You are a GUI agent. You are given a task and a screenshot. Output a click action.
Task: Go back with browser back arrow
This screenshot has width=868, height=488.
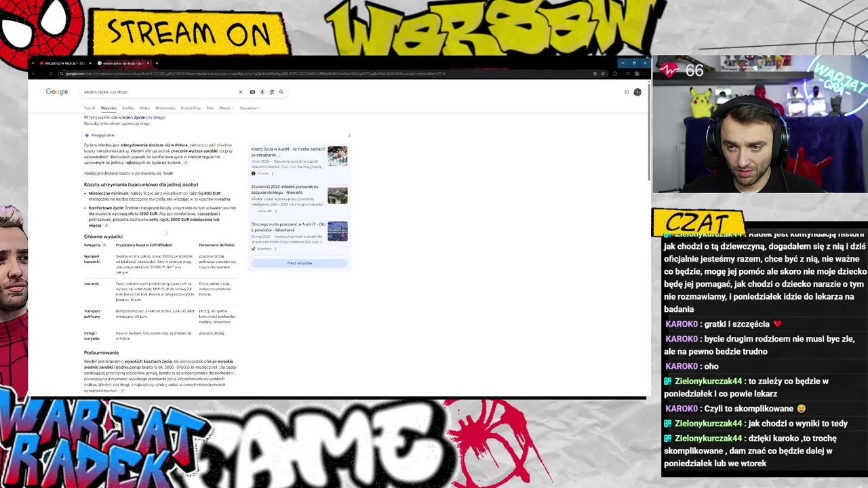33,74
